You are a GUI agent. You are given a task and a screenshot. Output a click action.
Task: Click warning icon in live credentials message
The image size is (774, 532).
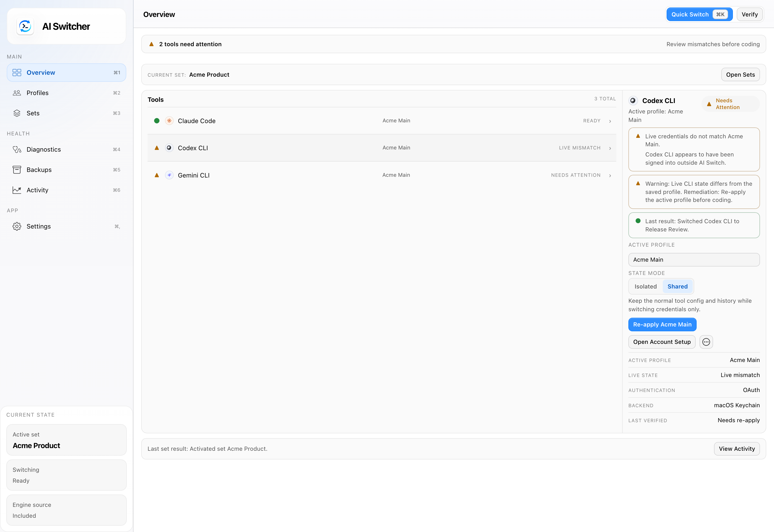tap(638, 136)
